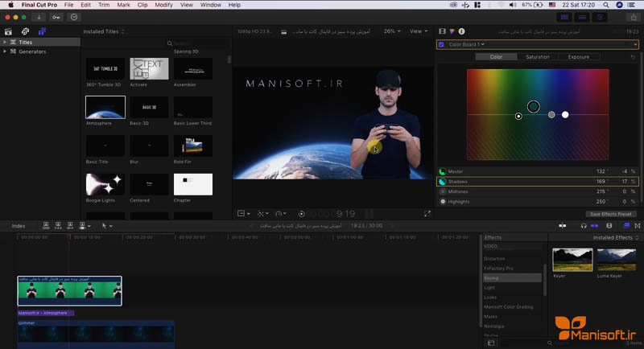Open the Modify menu
This screenshot has height=349, width=644.
(x=163, y=5)
